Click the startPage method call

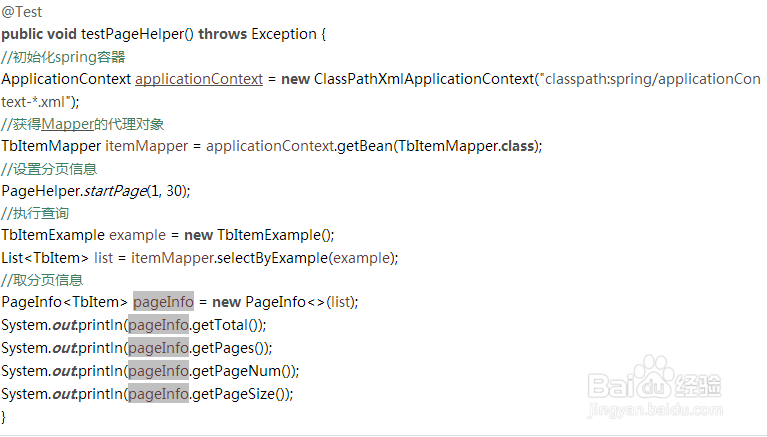(115, 191)
